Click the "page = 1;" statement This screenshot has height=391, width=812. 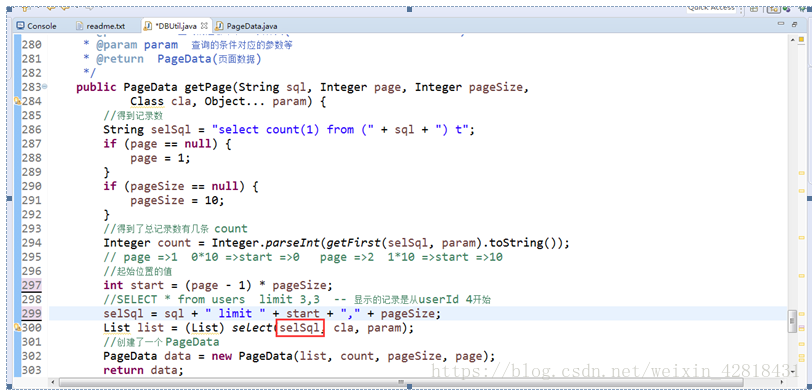161,158
